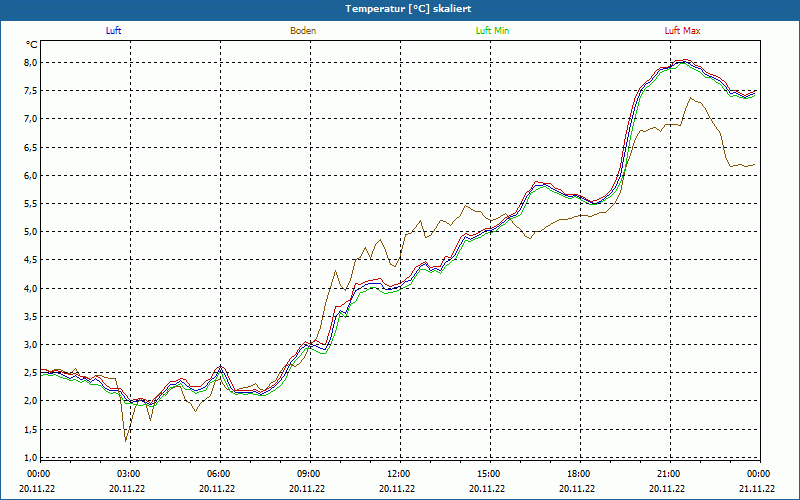Image resolution: width=800 pixels, height=500 pixels.
Task: Click the Boden curve's lowest dip near 03:00
Action: pos(126,441)
